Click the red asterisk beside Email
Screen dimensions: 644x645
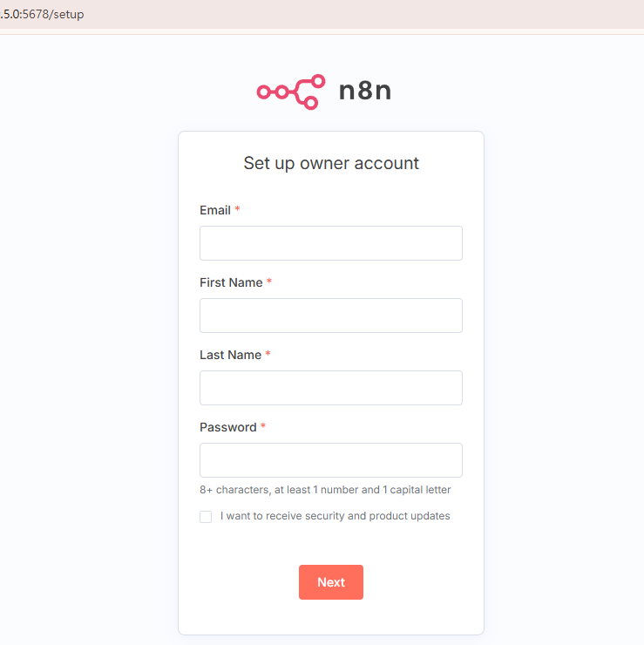(x=237, y=209)
